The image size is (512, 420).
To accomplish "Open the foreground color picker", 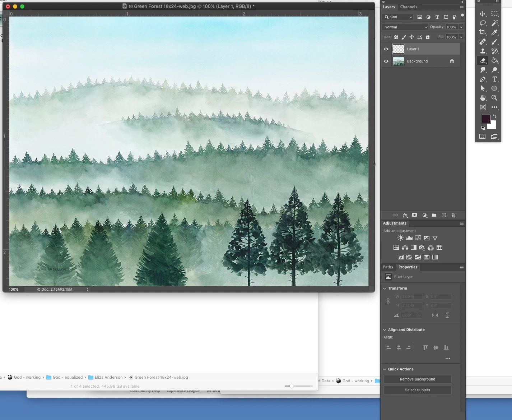I will tap(486, 119).
